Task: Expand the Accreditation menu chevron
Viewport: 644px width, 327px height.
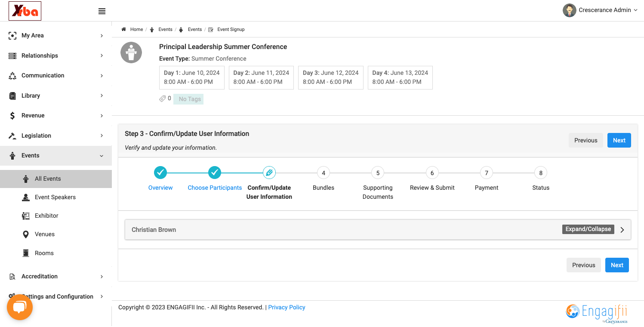Action: click(x=102, y=277)
